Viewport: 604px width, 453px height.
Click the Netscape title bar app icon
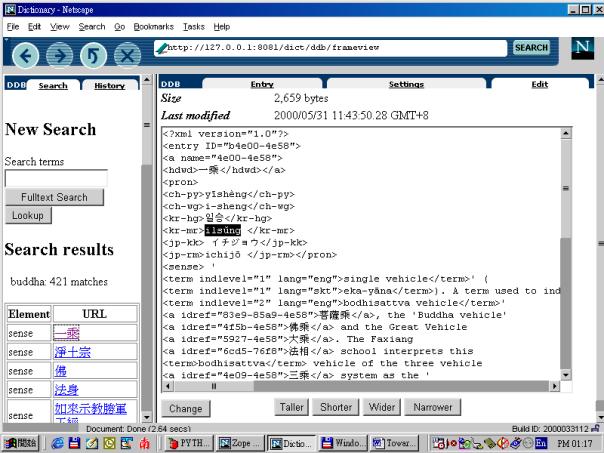pyautogui.click(x=10, y=9)
